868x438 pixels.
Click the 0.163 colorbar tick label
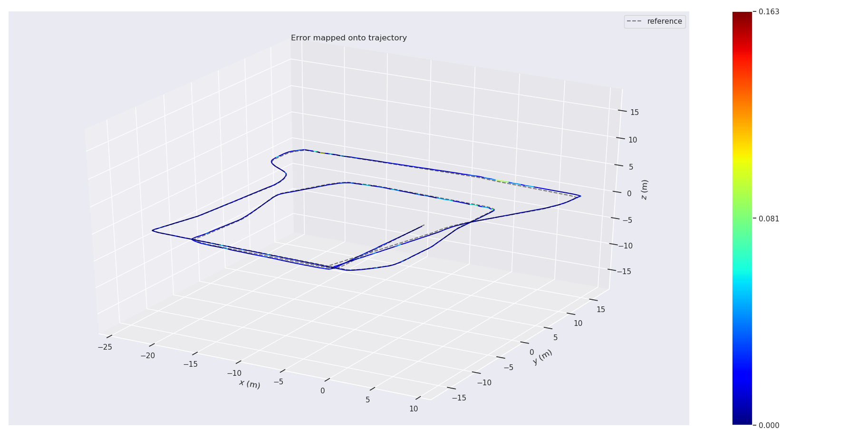(x=769, y=12)
